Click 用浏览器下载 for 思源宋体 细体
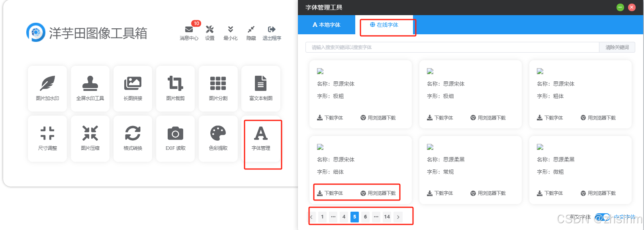 [378, 193]
